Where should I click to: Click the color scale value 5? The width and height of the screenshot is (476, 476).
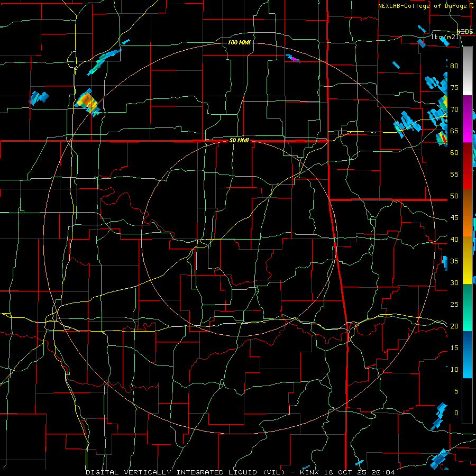tap(456, 391)
